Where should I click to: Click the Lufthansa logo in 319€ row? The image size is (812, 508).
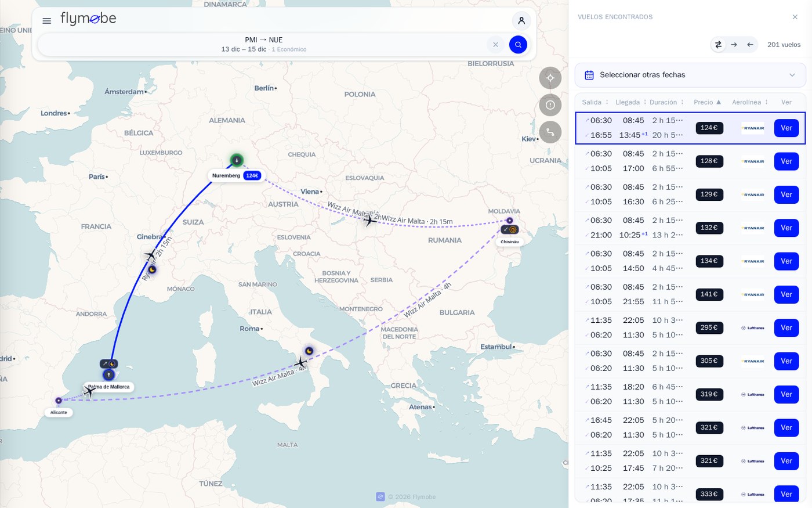tap(753, 395)
